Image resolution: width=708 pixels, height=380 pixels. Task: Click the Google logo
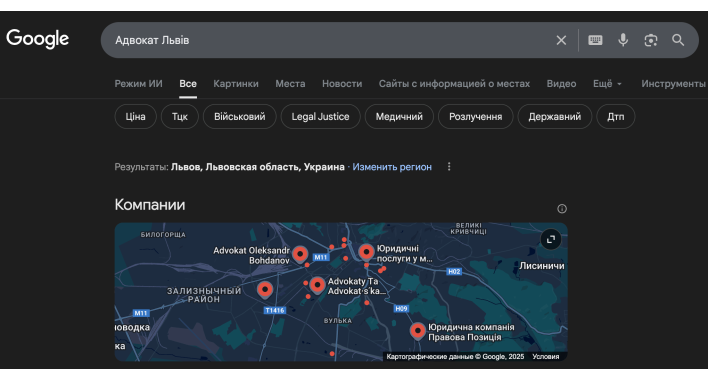37,39
